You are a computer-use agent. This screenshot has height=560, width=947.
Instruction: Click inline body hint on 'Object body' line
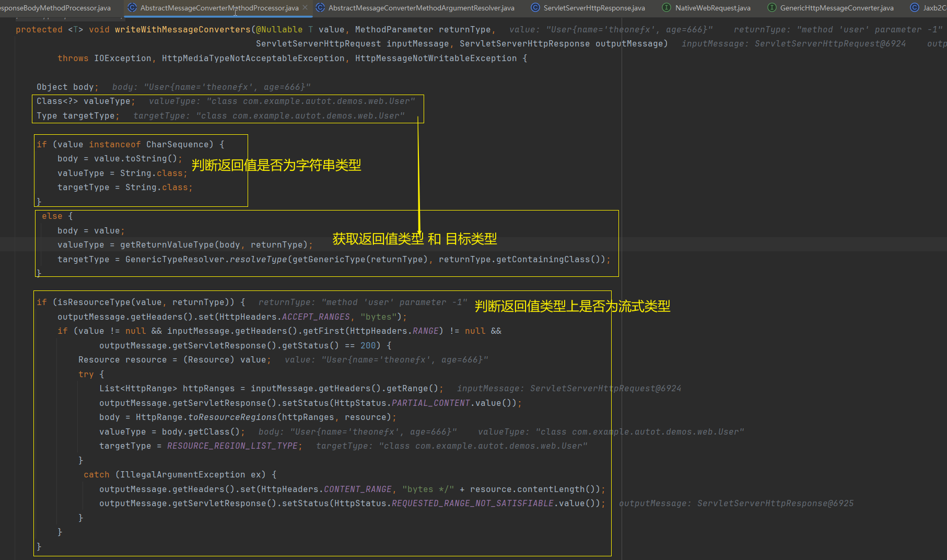coord(212,87)
